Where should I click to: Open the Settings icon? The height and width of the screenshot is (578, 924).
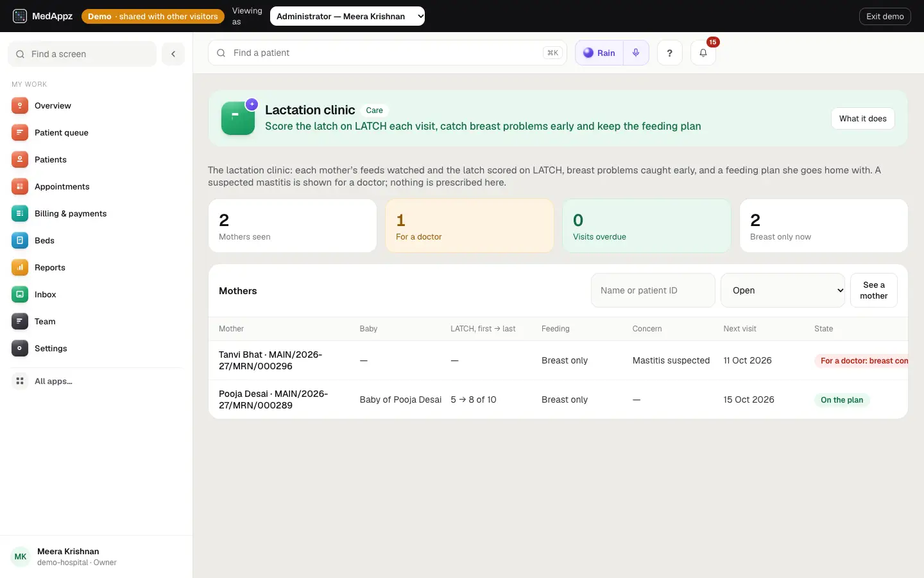20,348
